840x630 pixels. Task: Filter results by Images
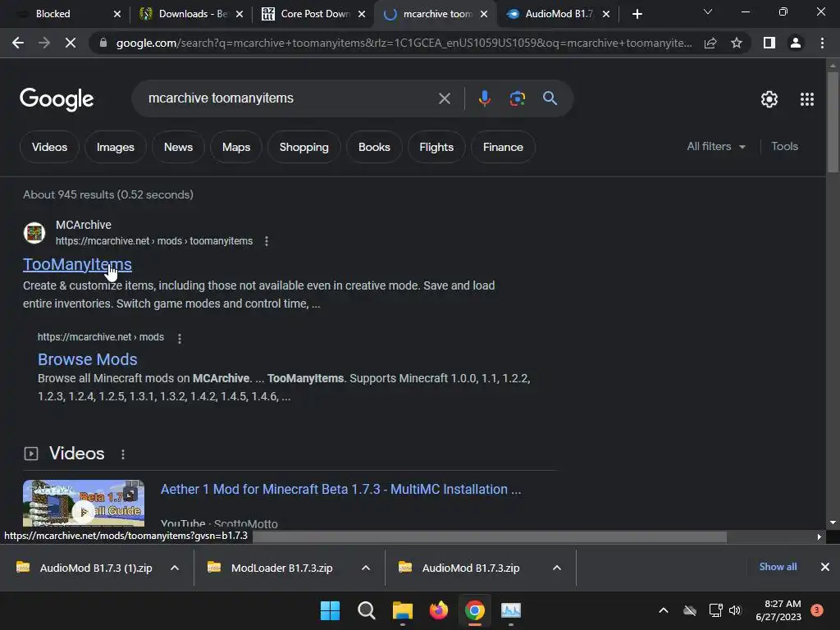click(115, 147)
